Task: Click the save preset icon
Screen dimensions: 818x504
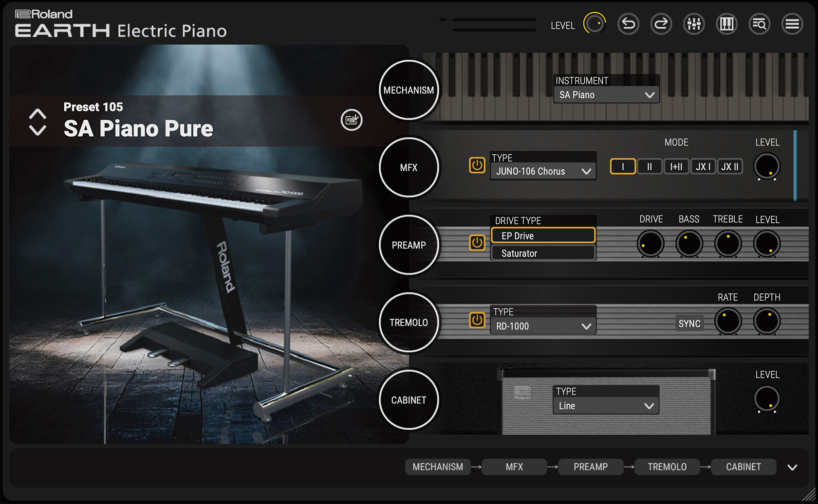Action: click(352, 120)
